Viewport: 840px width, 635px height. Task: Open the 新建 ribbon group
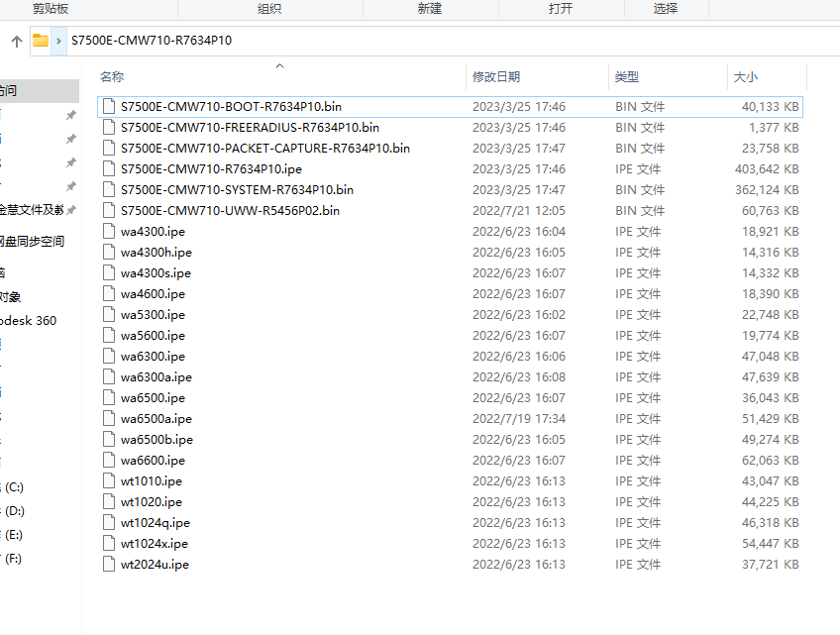point(430,9)
